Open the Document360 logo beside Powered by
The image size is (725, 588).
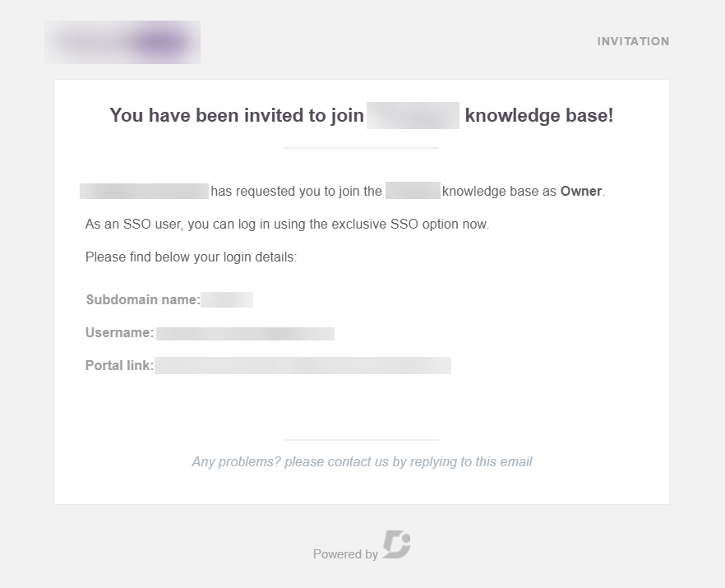pyautogui.click(x=396, y=544)
